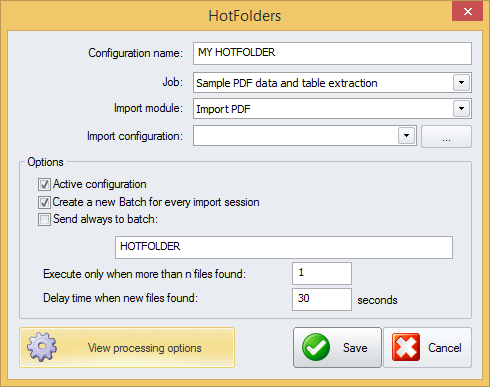Click the seconds unit label

377,300
